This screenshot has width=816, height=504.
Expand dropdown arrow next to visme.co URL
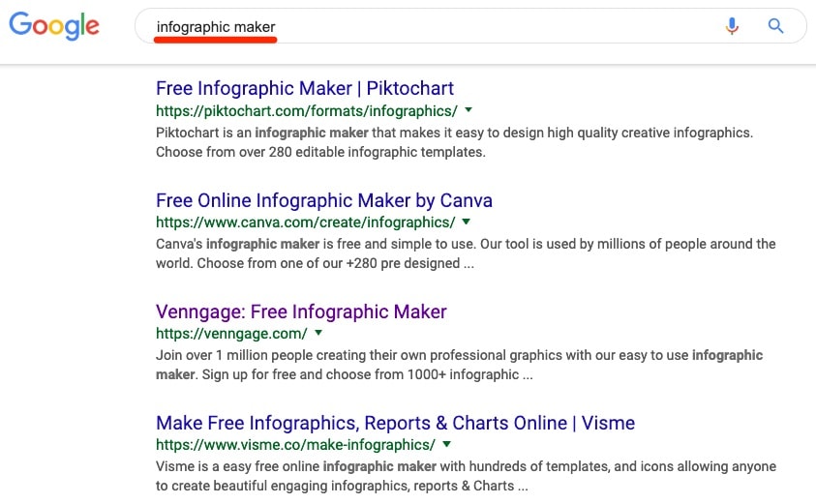pos(446,444)
